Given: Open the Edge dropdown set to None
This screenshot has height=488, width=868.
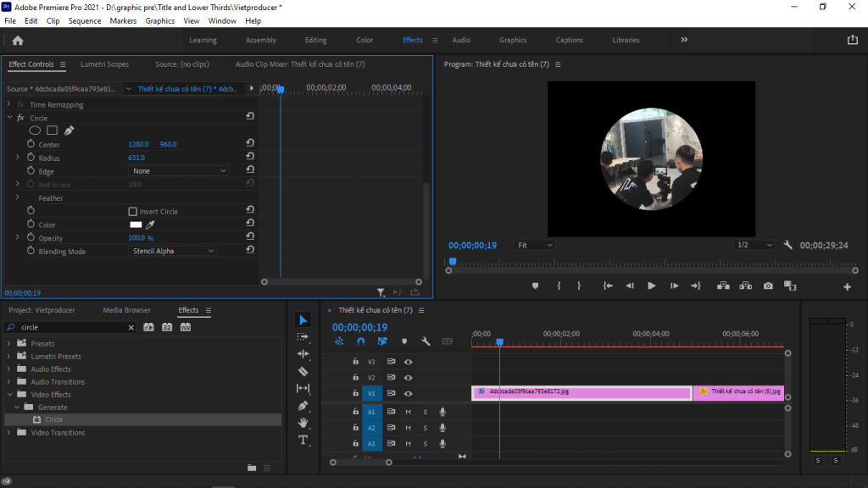Looking at the screenshot, I should 178,170.
